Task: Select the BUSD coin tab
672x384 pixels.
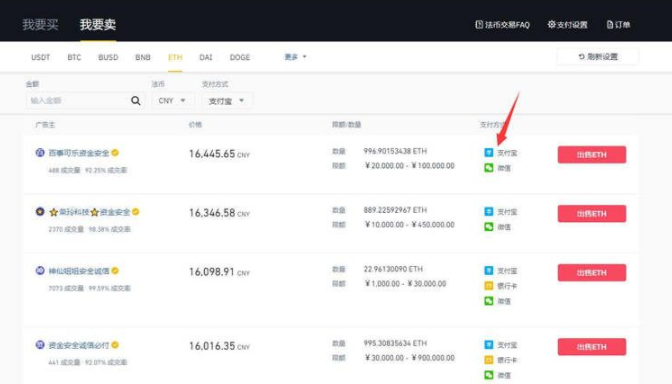Action: 108,57
